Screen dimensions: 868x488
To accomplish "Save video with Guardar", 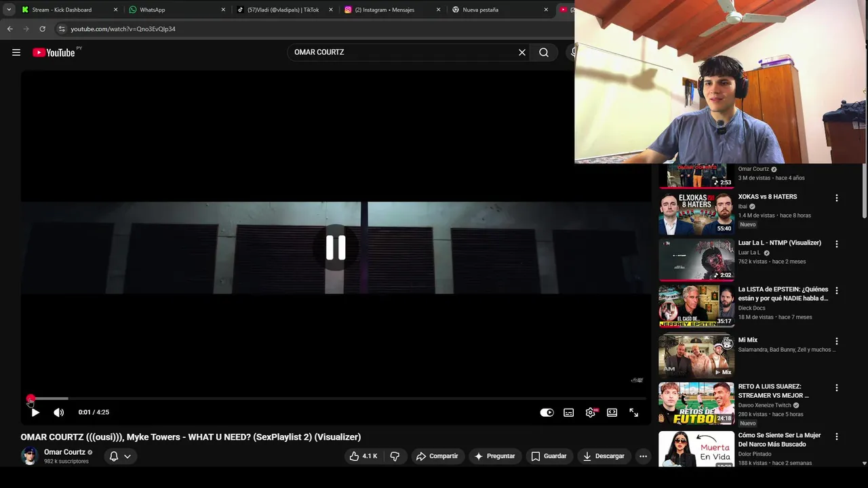I will click(x=549, y=456).
